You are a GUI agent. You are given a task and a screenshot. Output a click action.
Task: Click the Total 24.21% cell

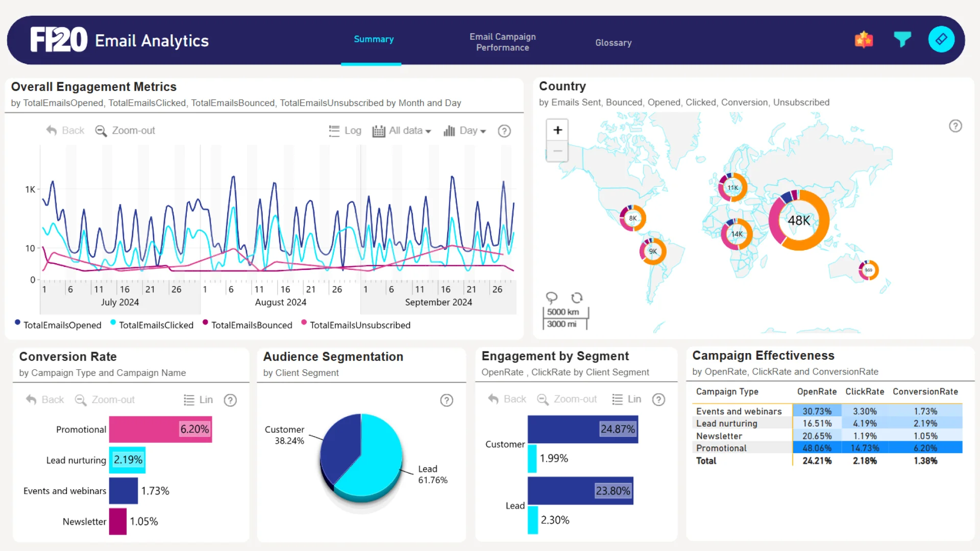tap(817, 461)
